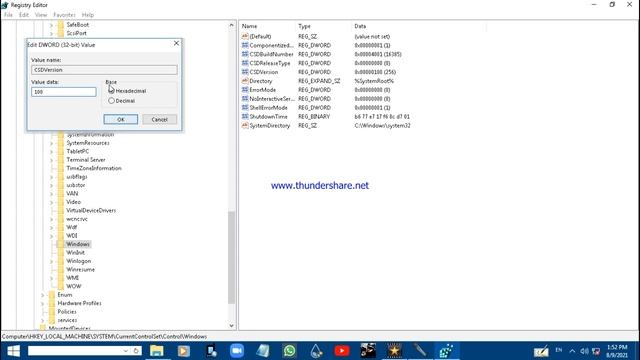Viewport: 640px width, 360px height.
Task: Click the ErrorMode DWORD value icon
Action: pos(245,90)
